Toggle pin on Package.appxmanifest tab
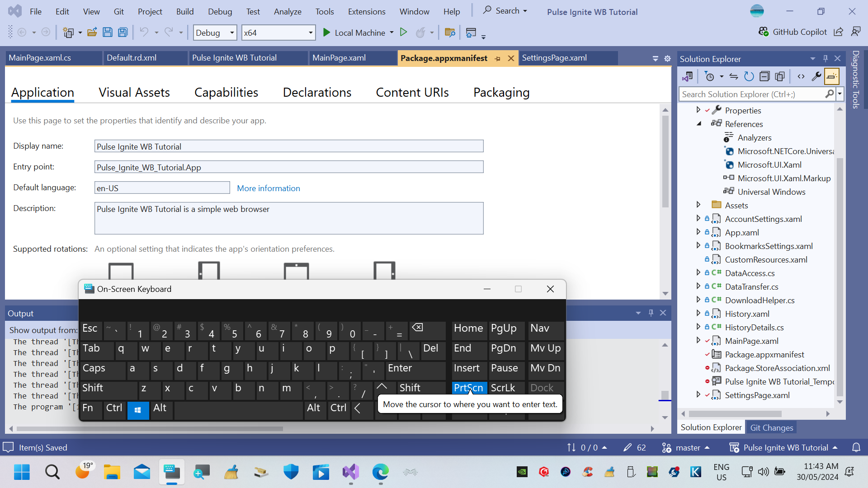The width and height of the screenshot is (868, 488). [x=498, y=58]
